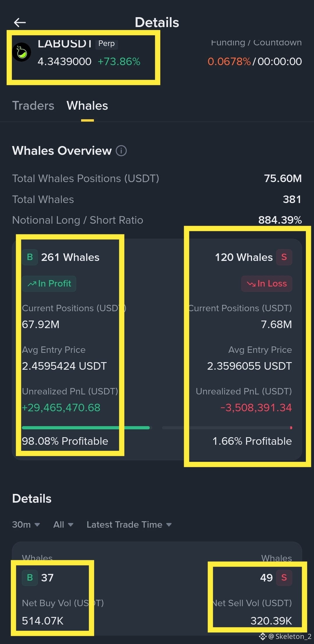
Task: Click the short profitability progress bar
Action: 227,428
